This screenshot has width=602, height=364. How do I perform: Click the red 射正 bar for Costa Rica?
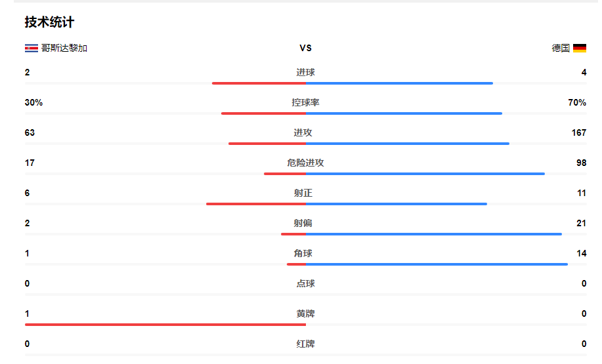point(256,204)
